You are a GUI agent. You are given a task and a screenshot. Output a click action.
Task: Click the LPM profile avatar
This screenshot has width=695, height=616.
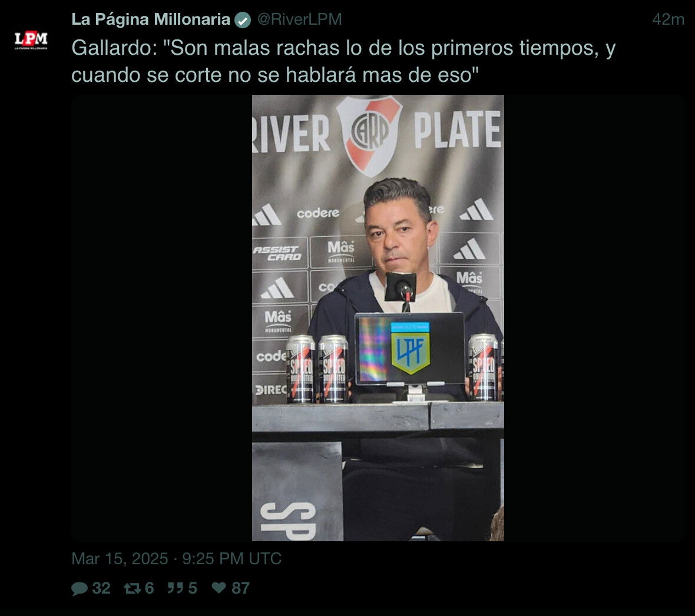tap(31, 40)
